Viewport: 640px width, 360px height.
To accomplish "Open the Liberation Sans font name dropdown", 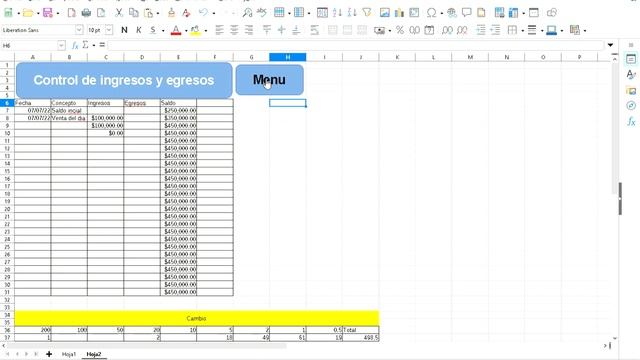I will 79,30.
